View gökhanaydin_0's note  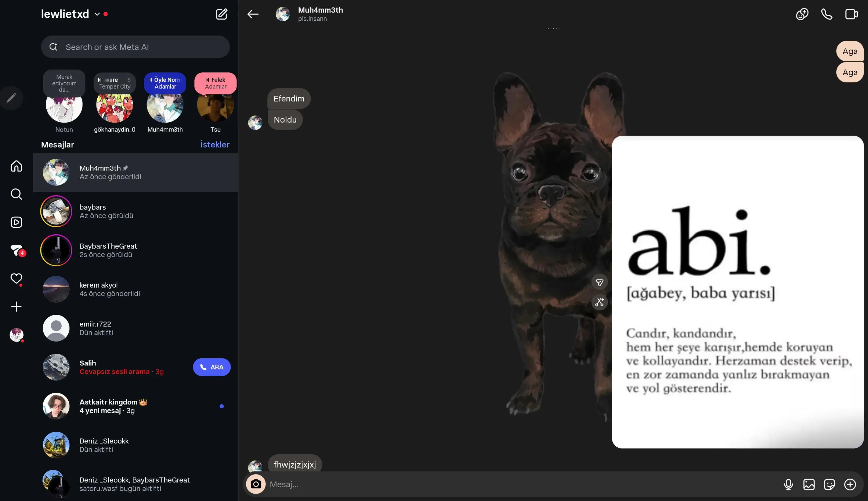pyautogui.click(x=115, y=102)
